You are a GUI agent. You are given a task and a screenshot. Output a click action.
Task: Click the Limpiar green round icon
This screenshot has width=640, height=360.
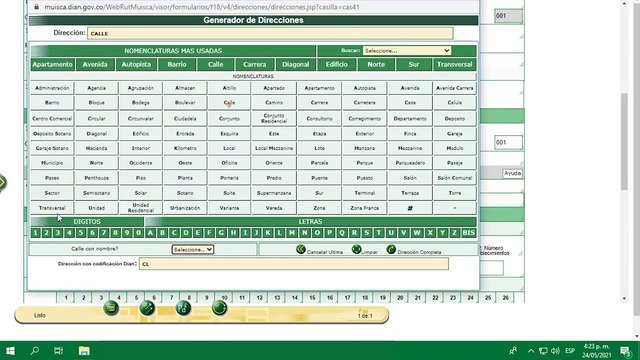[x=356, y=249]
